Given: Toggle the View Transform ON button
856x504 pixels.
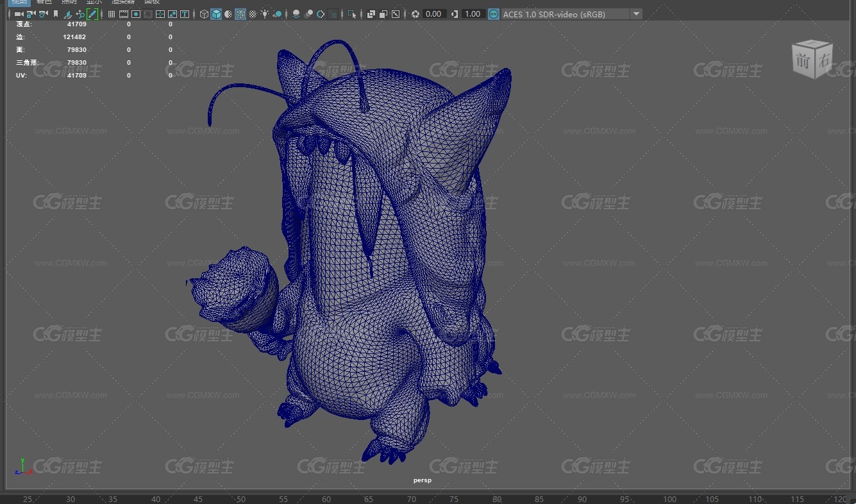Looking at the screenshot, I should pos(493,13).
